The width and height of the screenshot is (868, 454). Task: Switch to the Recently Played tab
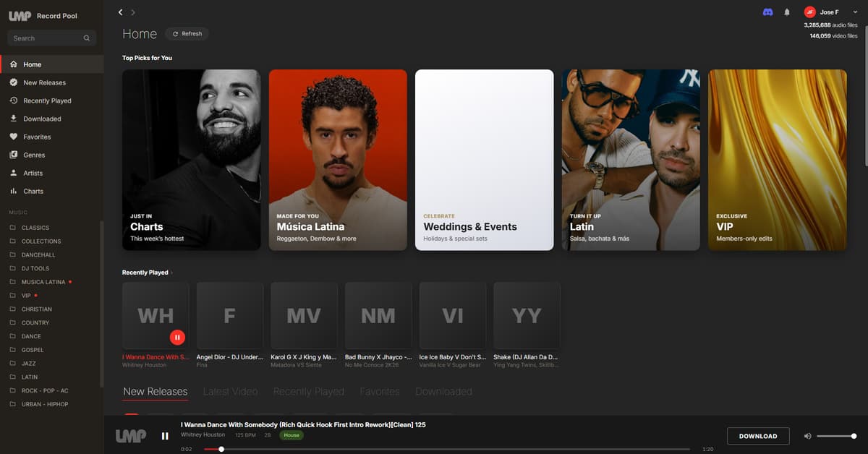point(309,392)
